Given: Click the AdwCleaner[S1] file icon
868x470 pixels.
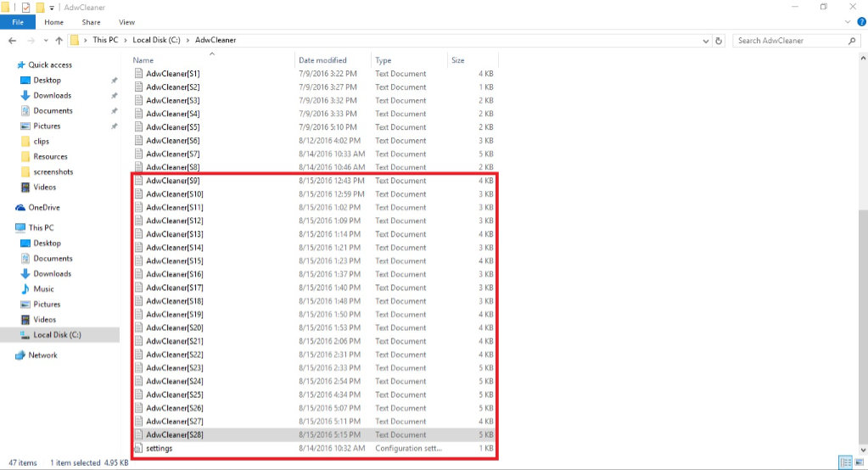Looking at the screenshot, I should 138,73.
